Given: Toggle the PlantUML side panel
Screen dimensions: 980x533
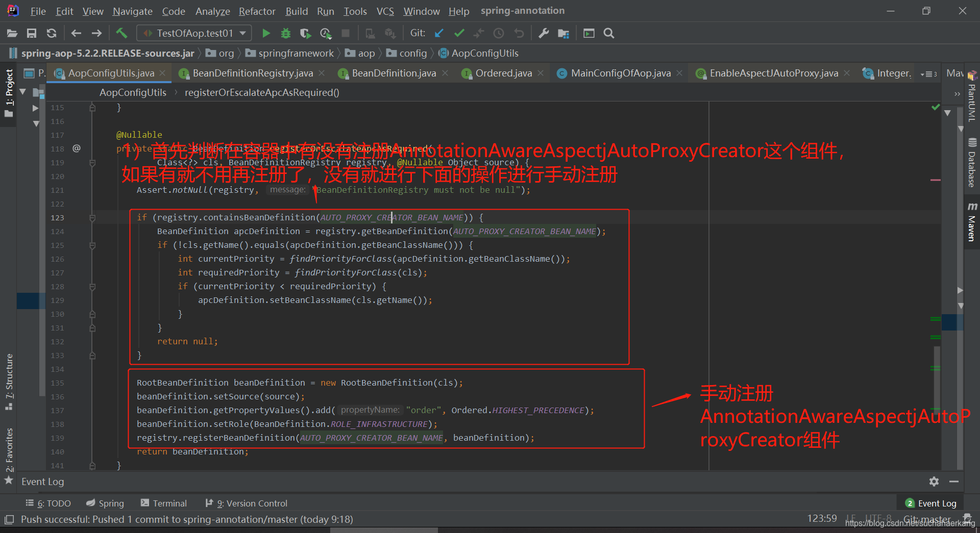Looking at the screenshot, I should tap(972, 97).
